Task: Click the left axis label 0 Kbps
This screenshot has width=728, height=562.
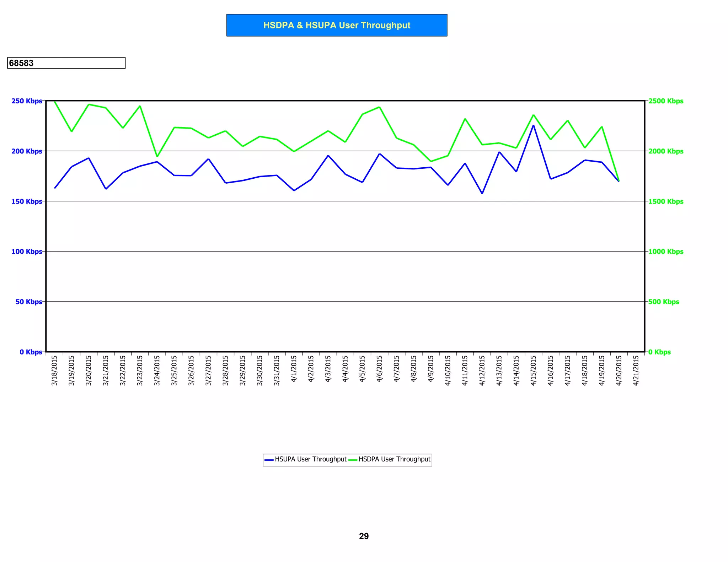Action: [x=31, y=352]
